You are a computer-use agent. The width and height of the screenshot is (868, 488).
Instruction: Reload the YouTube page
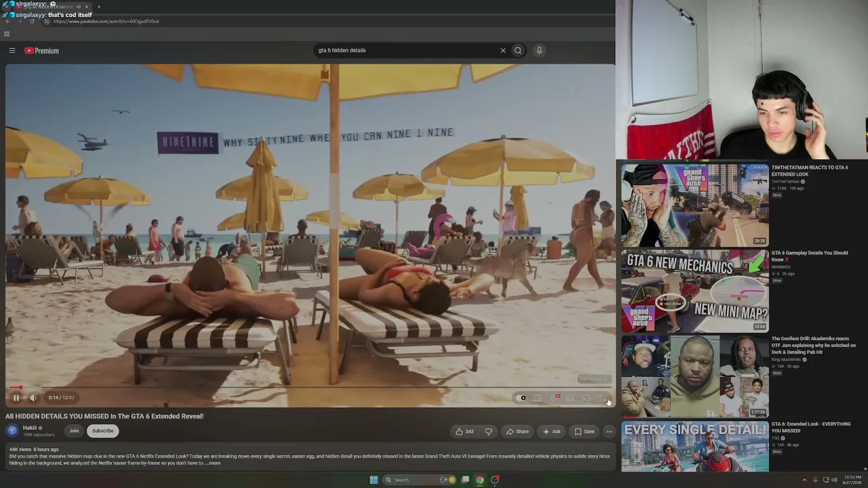point(32,22)
